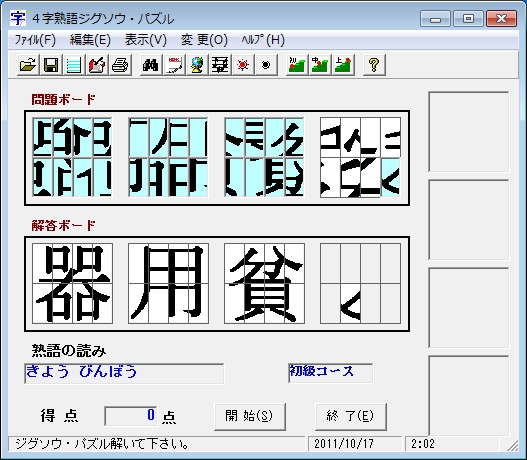Search using the binoculars icon
The height and width of the screenshot is (460, 527).
pyautogui.click(x=151, y=65)
